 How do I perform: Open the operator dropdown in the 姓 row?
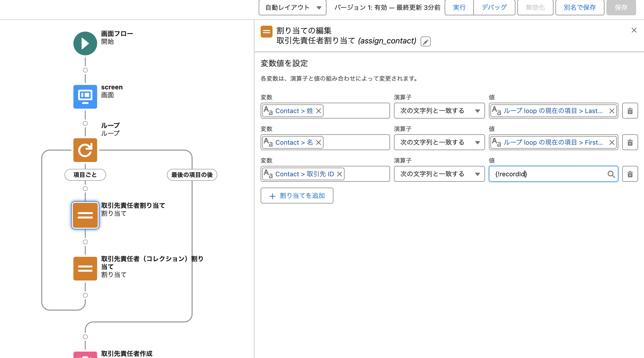pos(439,111)
